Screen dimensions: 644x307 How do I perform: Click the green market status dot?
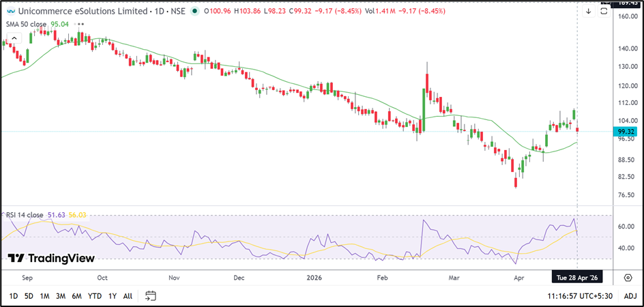[196, 11]
